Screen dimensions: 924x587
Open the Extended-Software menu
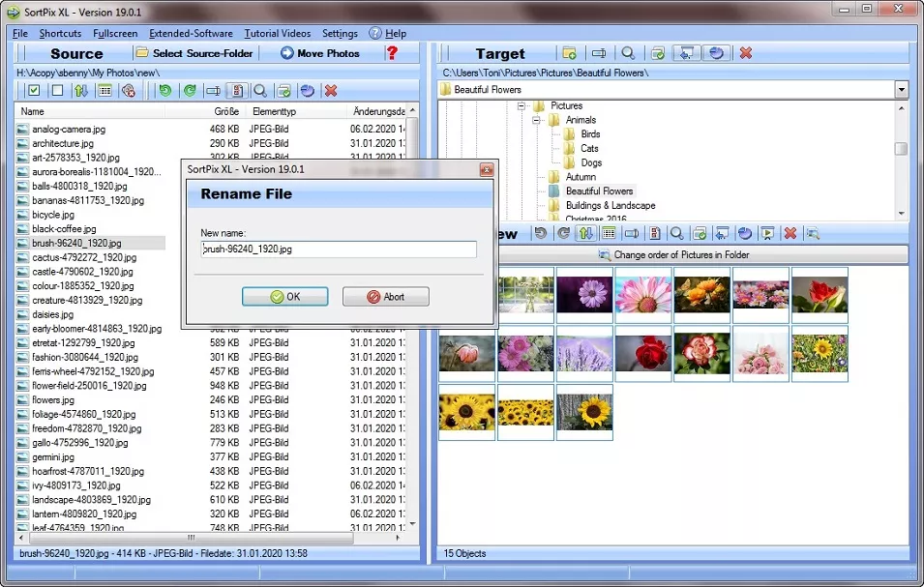191,33
